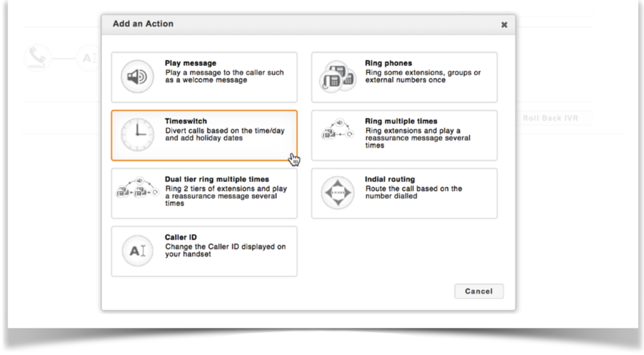Viewport: 644px width, 355px height.
Task: Select the four-arrow Indial routing icon
Action: click(x=337, y=193)
